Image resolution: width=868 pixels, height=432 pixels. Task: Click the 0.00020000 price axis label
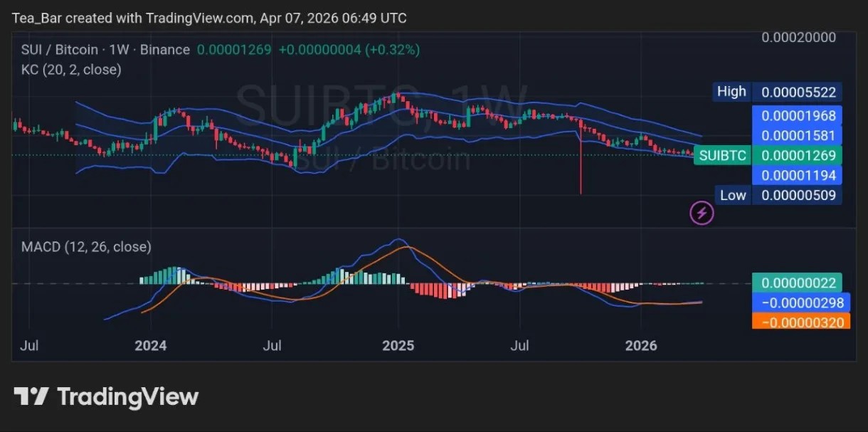(798, 38)
